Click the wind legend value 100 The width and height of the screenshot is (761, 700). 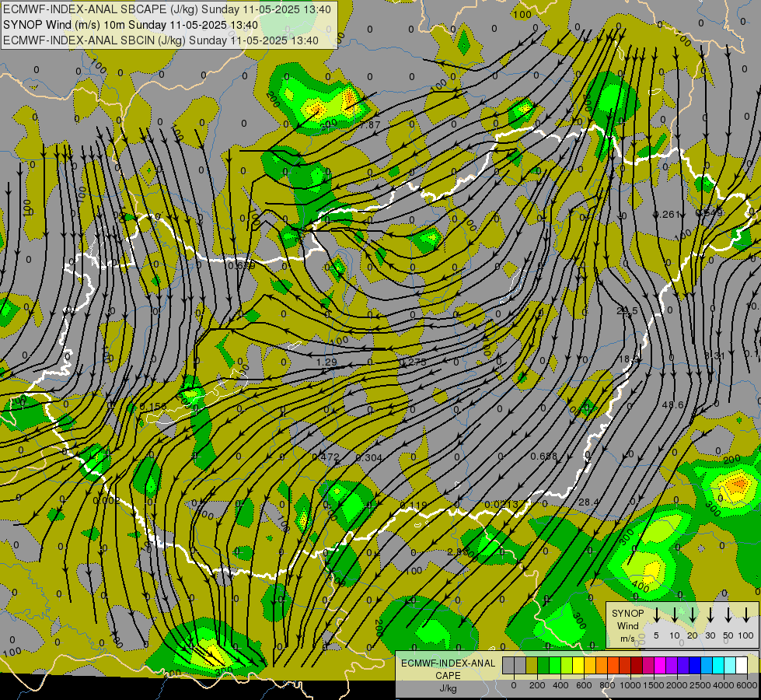(746, 635)
